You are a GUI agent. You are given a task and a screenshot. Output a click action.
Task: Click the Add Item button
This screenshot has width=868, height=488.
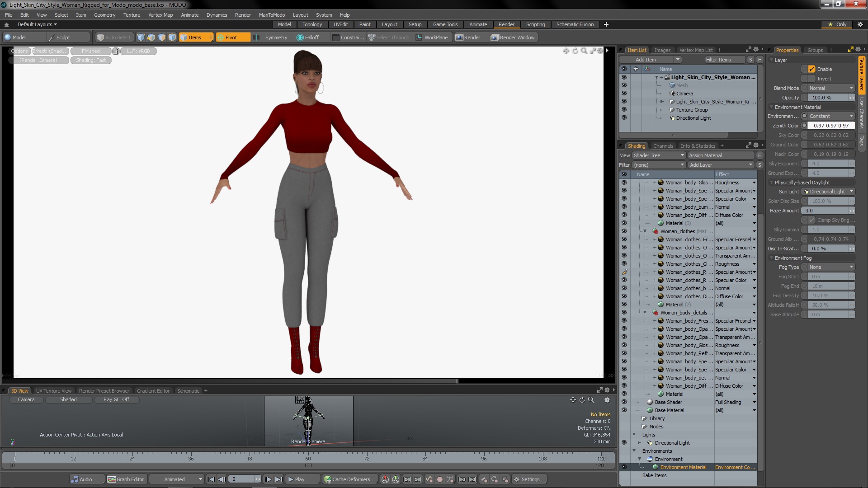(x=646, y=60)
